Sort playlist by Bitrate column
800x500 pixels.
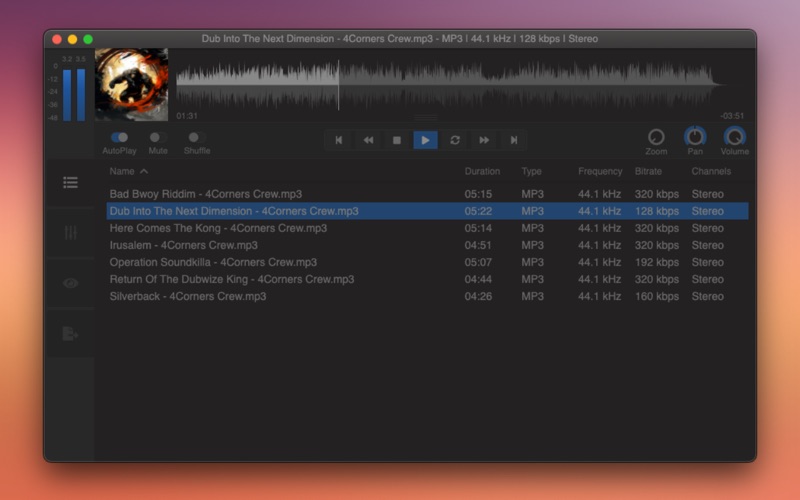pos(648,171)
